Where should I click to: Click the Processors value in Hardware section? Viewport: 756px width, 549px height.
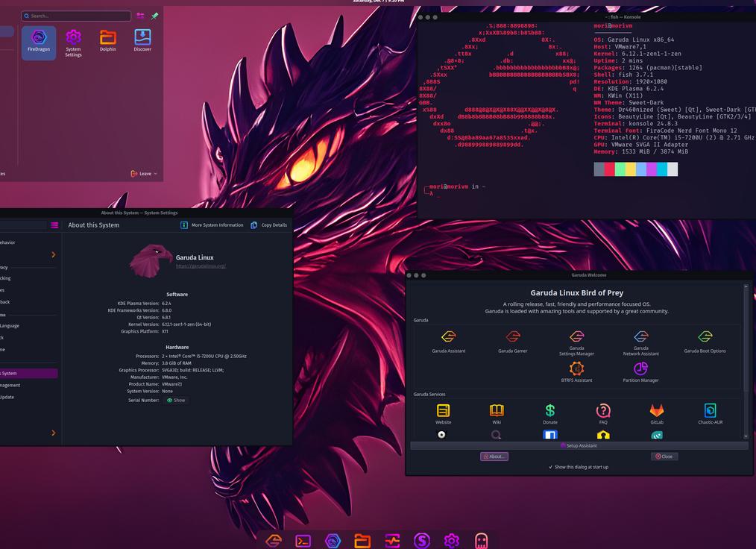pyautogui.click(x=204, y=357)
